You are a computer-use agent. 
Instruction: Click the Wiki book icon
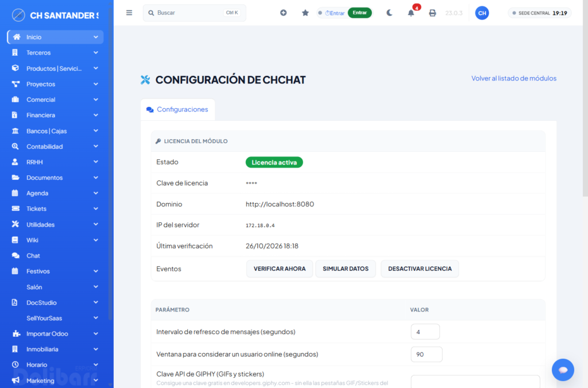(x=15, y=240)
